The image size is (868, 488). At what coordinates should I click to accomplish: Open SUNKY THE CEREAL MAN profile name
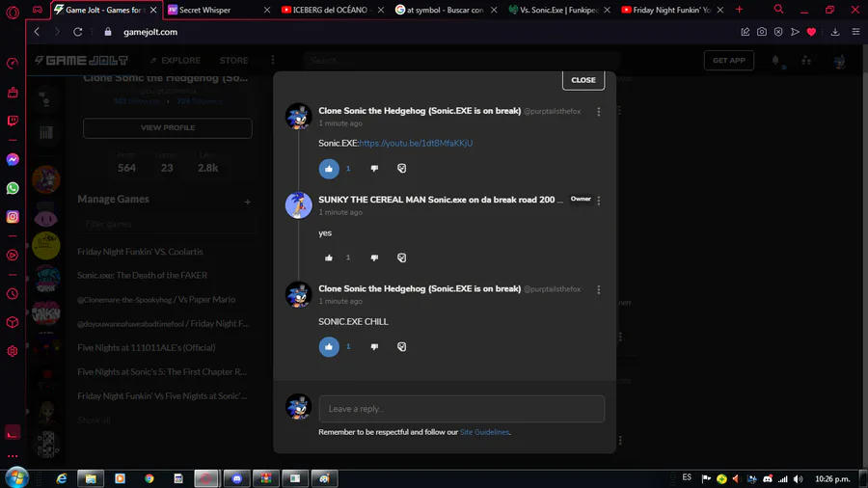(441, 200)
